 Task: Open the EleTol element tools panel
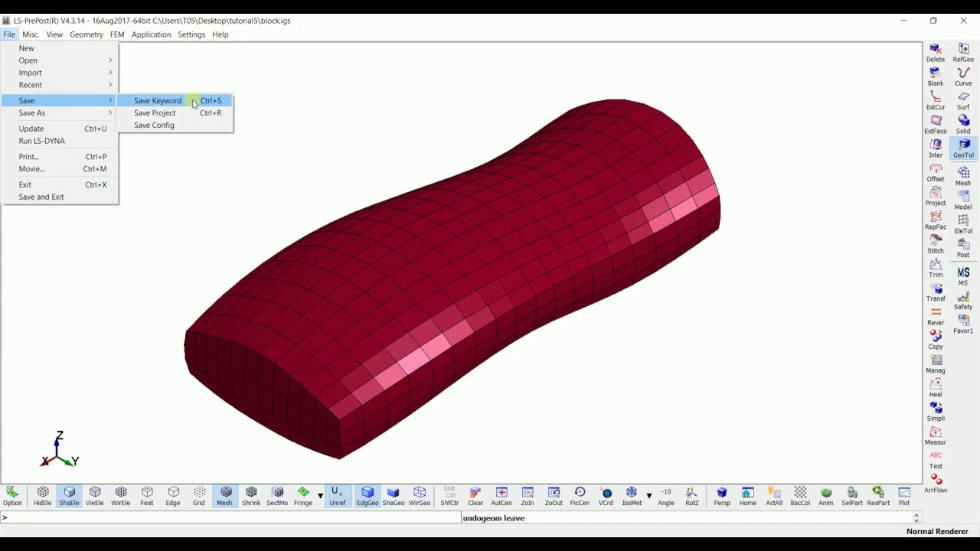[963, 223]
